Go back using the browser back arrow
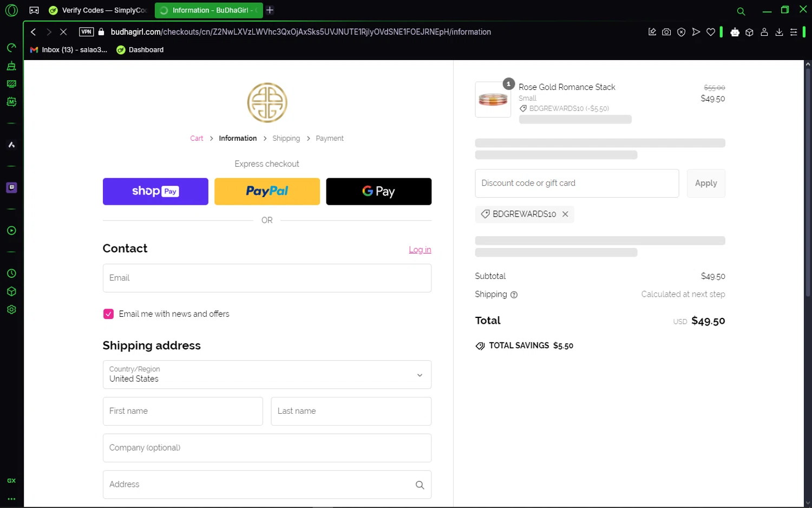The height and width of the screenshot is (508, 812). point(34,32)
